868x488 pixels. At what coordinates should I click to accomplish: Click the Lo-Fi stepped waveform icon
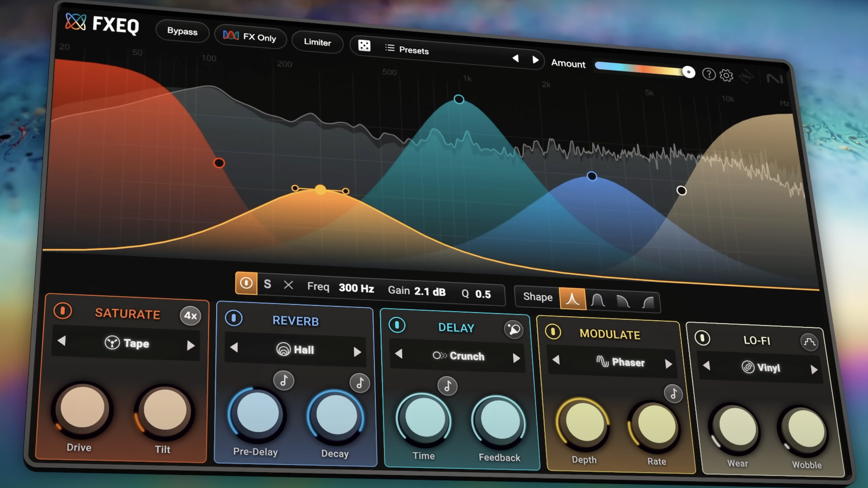(810, 342)
